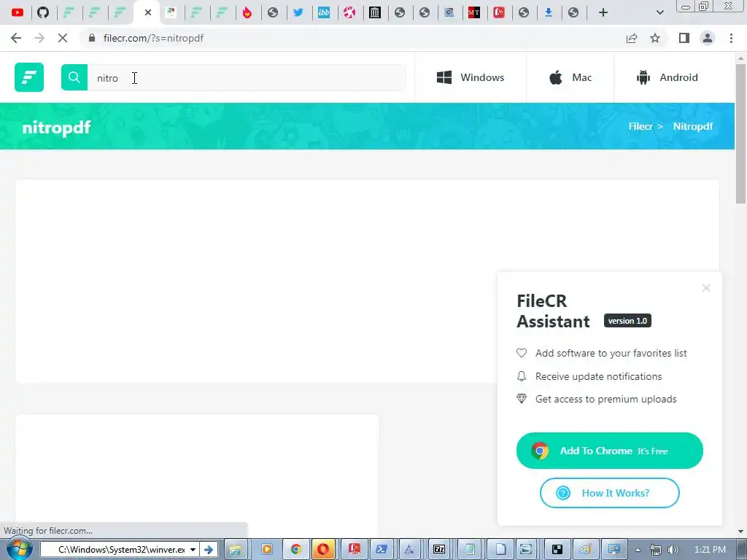The height and width of the screenshot is (560, 747).
Task: Switch to the Twitter browser tab
Action: (298, 12)
